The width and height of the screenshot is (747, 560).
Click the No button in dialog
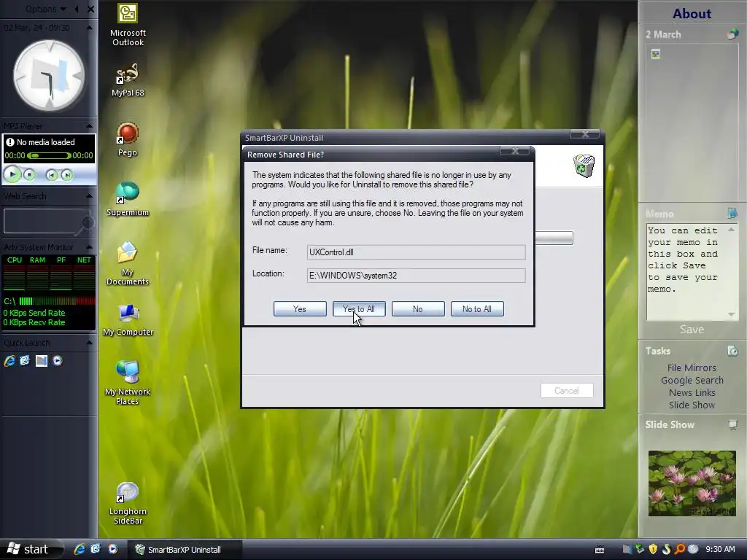[418, 309]
